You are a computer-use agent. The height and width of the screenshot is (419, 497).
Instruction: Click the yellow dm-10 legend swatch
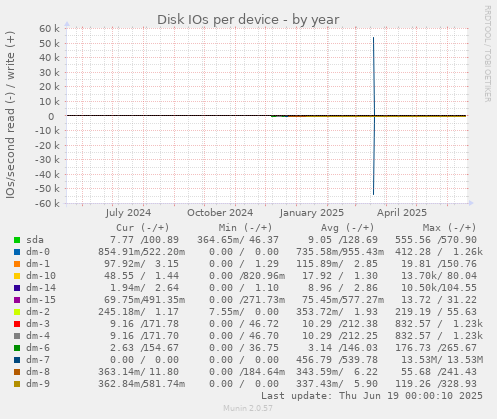coord(17,276)
